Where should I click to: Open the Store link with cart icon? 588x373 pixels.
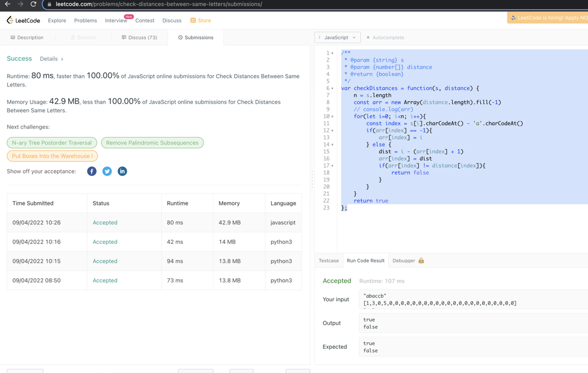click(201, 21)
